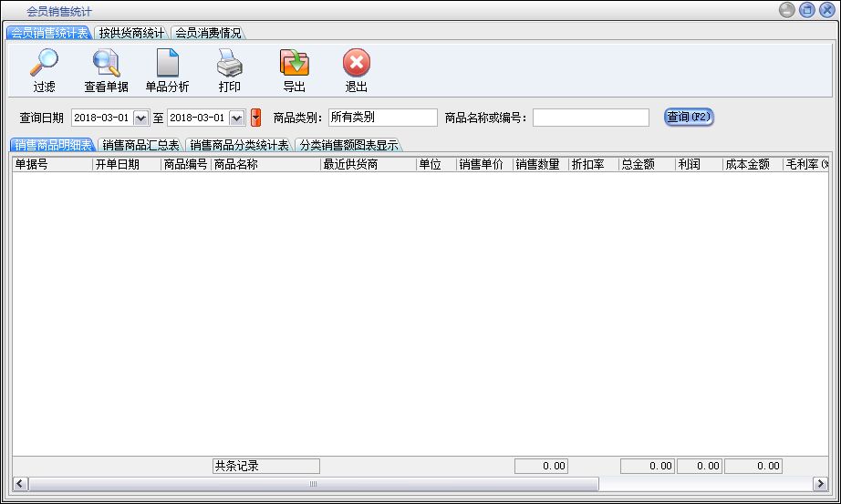841x504 pixels.
Task: Click the 过滤 filter magnifier icon
Action: (44, 64)
